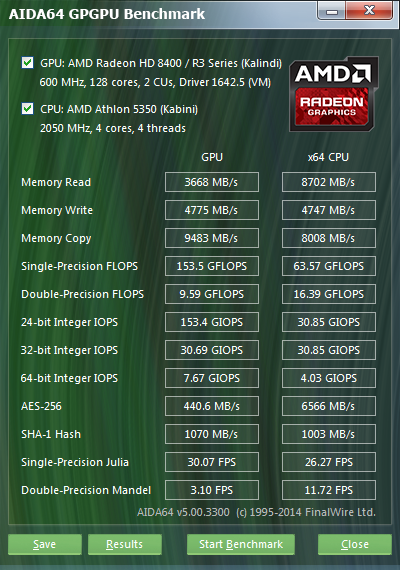
Task: Click the CPU Memory Read 8702 MB/s field
Action: [x=329, y=182]
